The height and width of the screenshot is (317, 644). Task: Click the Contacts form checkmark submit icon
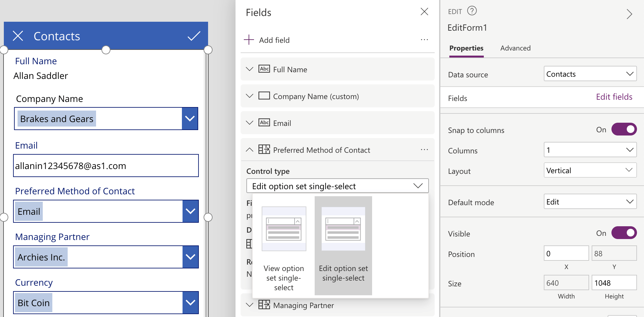(x=194, y=36)
